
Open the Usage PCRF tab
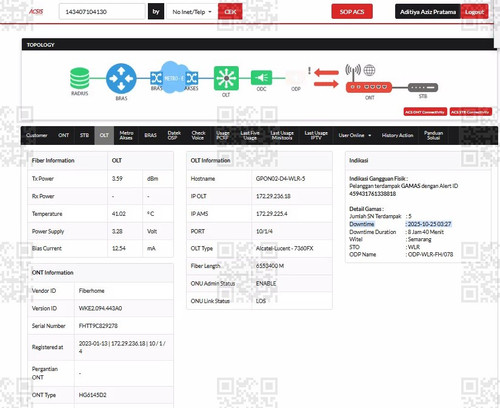click(223, 135)
